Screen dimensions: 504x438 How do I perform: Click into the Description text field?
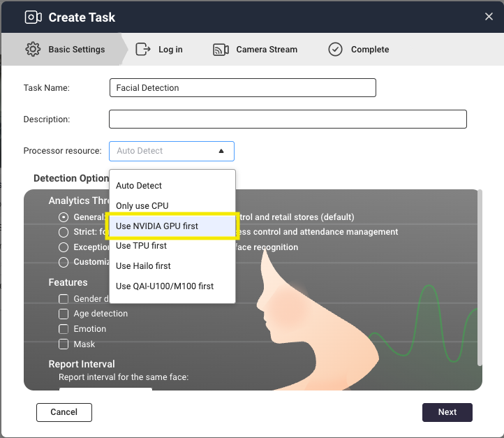(x=288, y=119)
